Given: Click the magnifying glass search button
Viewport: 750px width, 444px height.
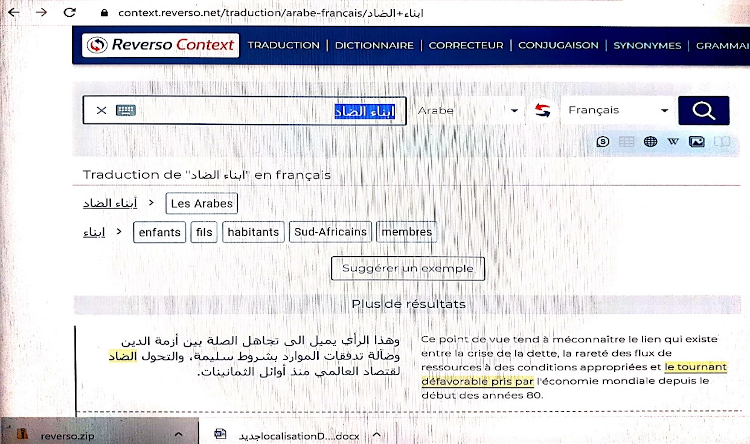Looking at the screenshot, I should pos(703,111).
